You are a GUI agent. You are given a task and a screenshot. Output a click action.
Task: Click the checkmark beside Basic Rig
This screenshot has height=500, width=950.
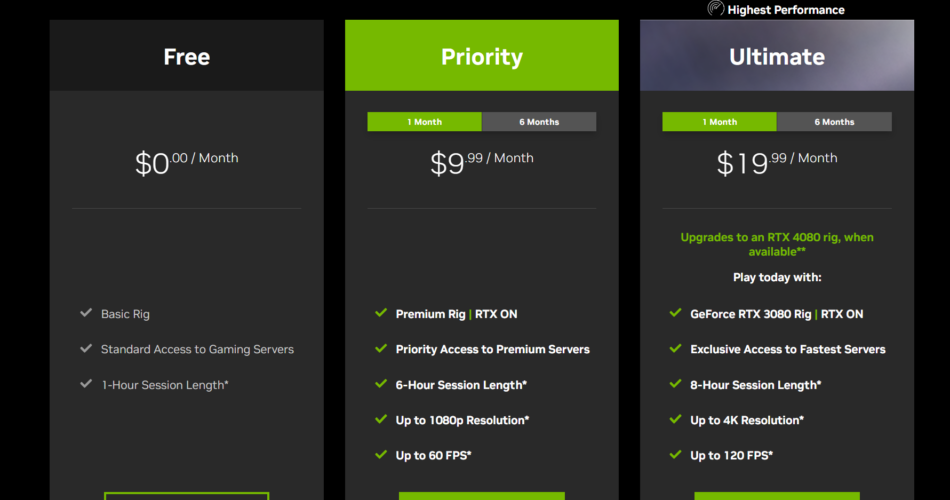point(86,314)
